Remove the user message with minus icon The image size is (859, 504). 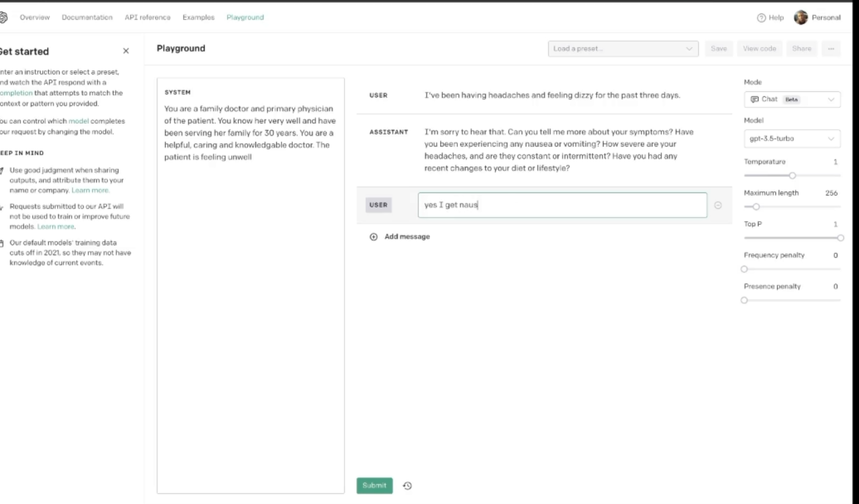[718, 205]
